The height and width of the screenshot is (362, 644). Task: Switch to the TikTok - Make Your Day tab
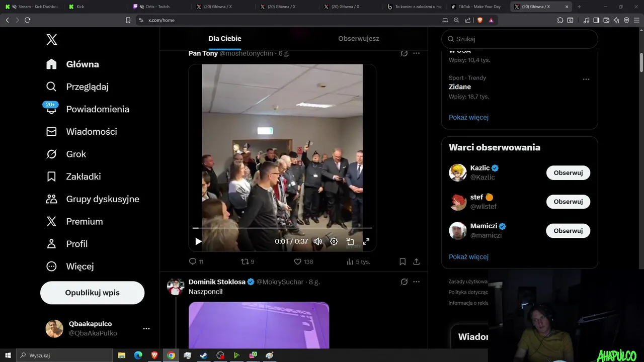(x=476, y=7)
